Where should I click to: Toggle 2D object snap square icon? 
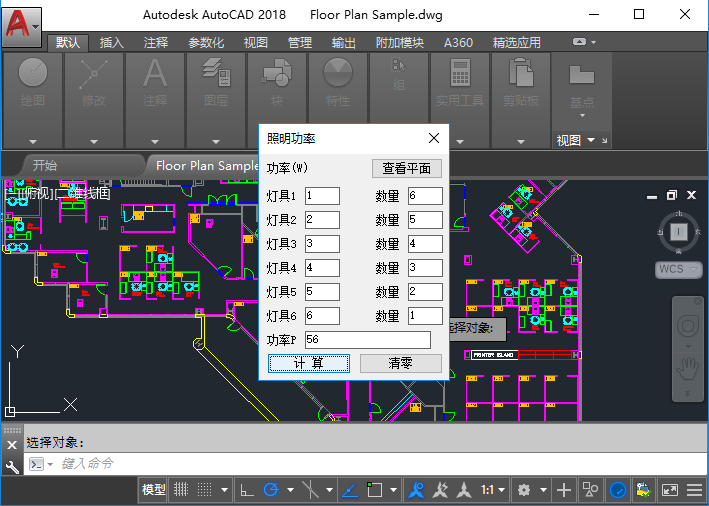tap(374, 490)
